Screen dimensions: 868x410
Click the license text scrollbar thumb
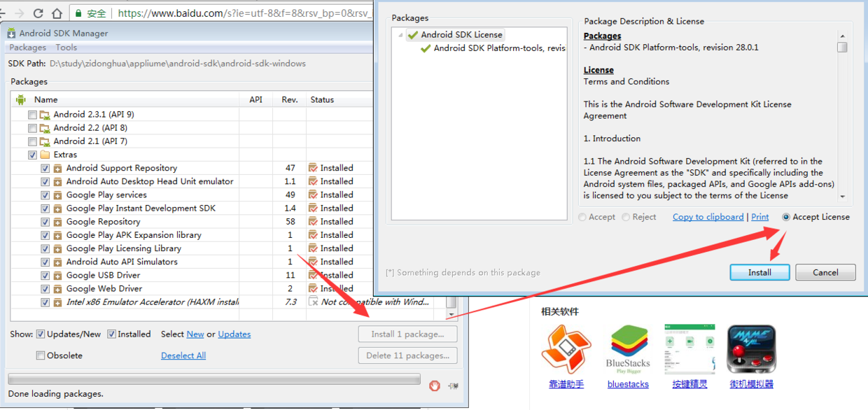842,47
